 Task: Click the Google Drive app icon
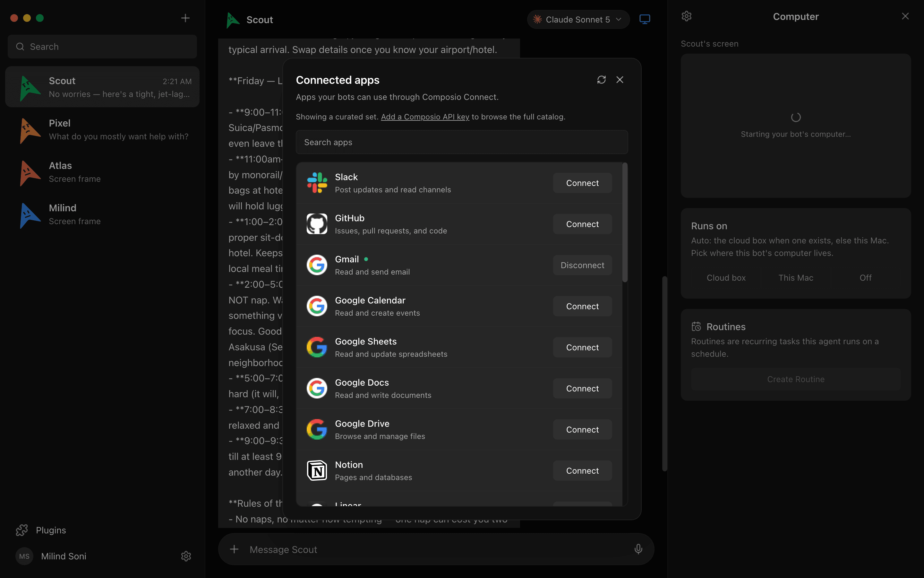point(317,429)
